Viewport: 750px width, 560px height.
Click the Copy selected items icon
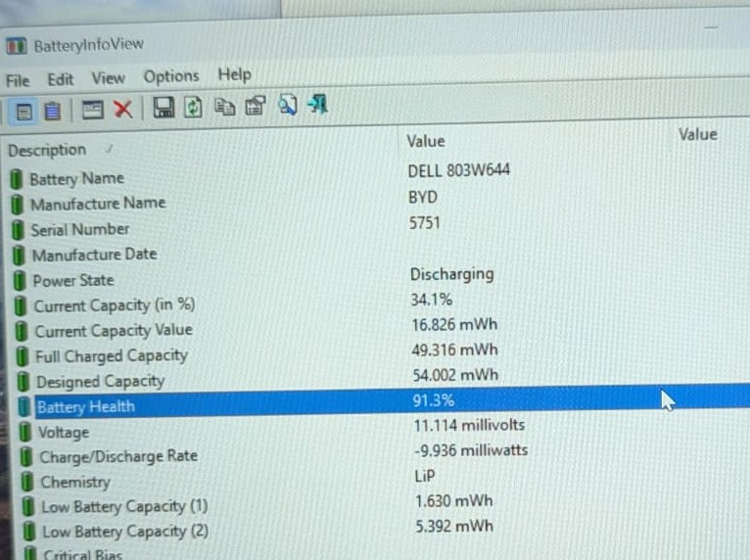point(225,106)
